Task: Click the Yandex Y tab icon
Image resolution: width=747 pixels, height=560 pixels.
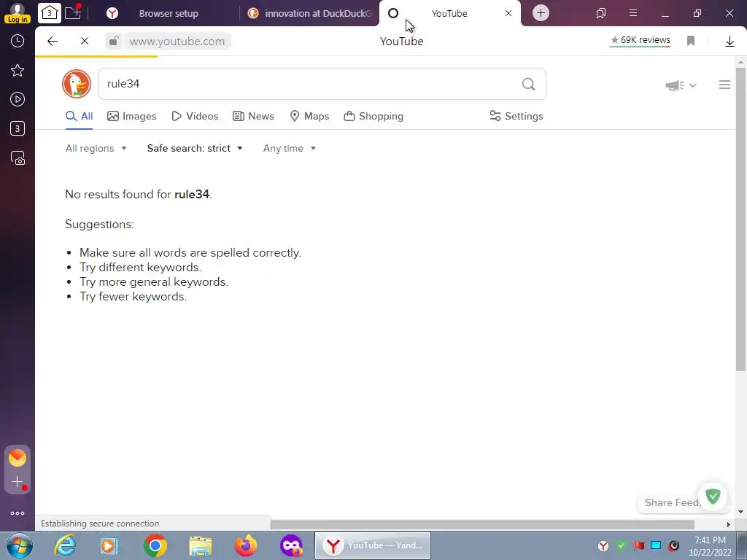Action: tap(112, 13)
